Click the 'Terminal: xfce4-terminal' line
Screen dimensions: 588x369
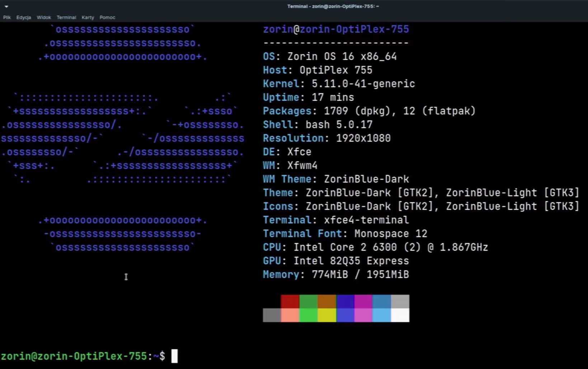tap(336, 220)
